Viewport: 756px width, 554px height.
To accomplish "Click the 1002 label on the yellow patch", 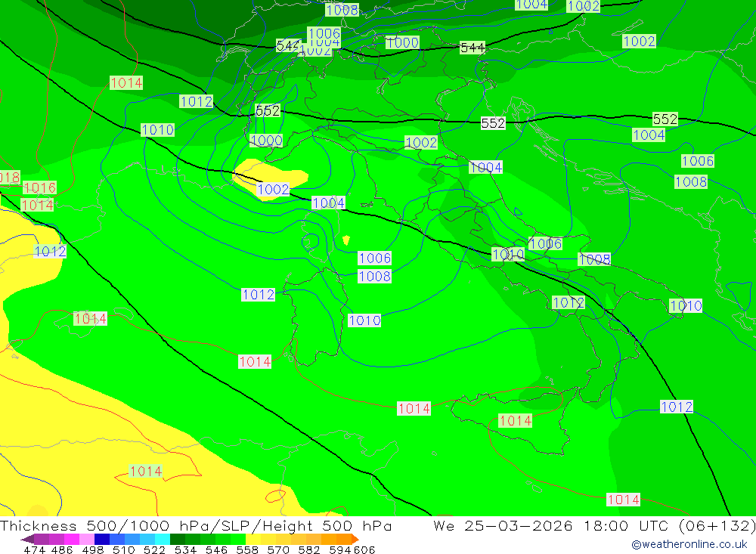I will (274, 190).
